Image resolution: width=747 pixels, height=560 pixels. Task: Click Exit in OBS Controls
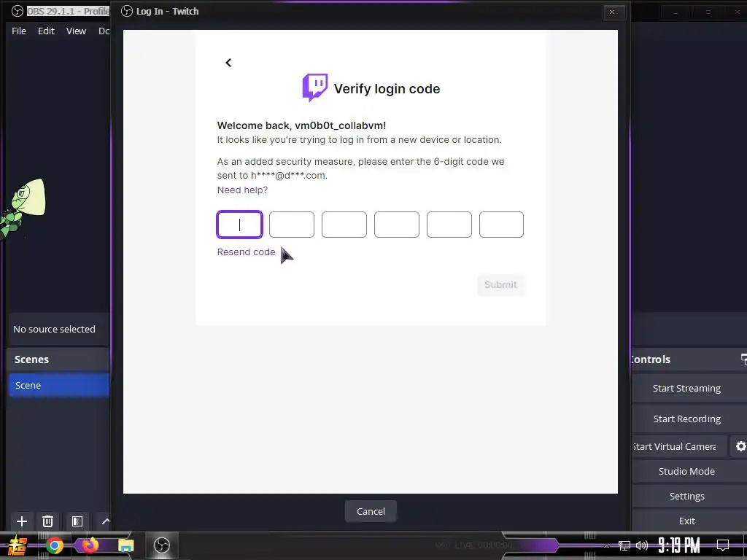686,521
